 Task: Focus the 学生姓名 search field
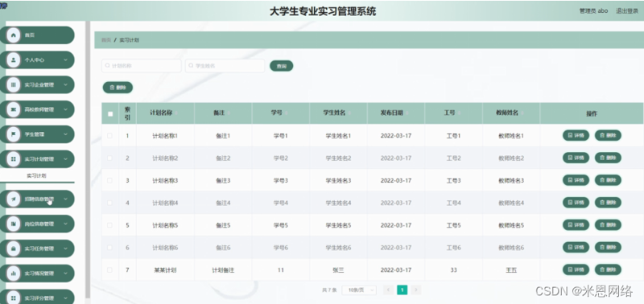(x=225, y=66)
